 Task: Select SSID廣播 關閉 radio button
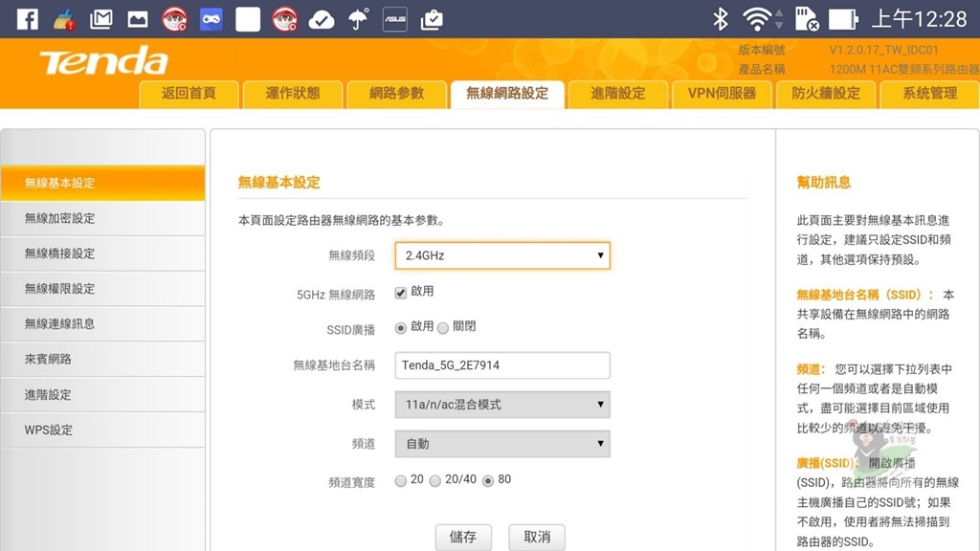coord(443,328)
